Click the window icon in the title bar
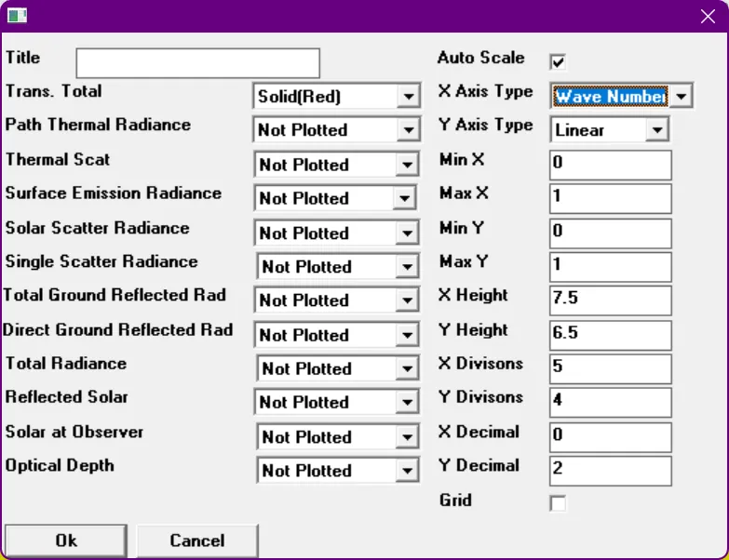 [x=18, y=16]
